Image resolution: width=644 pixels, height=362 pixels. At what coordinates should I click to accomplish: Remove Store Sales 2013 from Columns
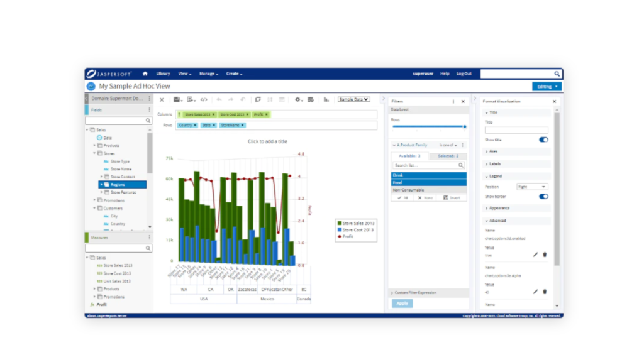coord(214,114)
